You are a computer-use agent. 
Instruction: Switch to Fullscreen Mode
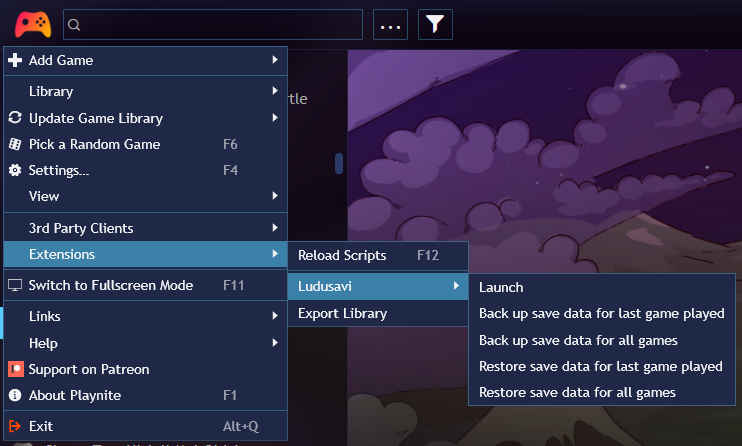(x=145, y=285)
